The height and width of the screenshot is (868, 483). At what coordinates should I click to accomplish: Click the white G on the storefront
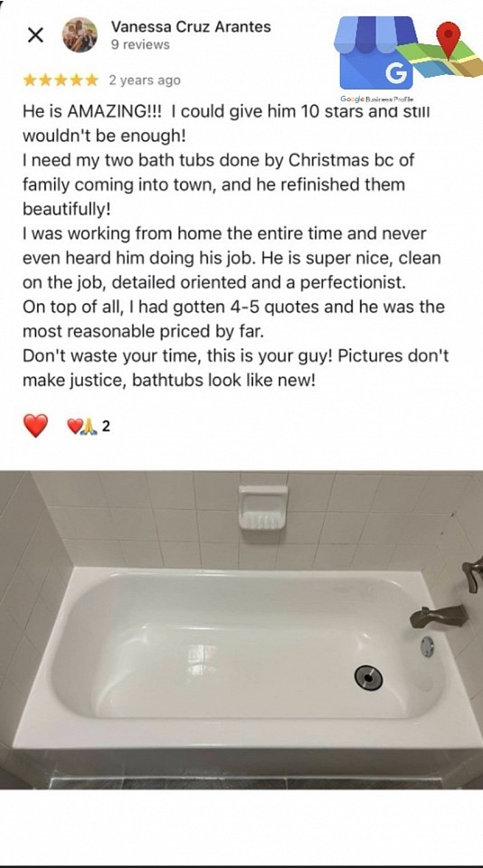point(396,73)
